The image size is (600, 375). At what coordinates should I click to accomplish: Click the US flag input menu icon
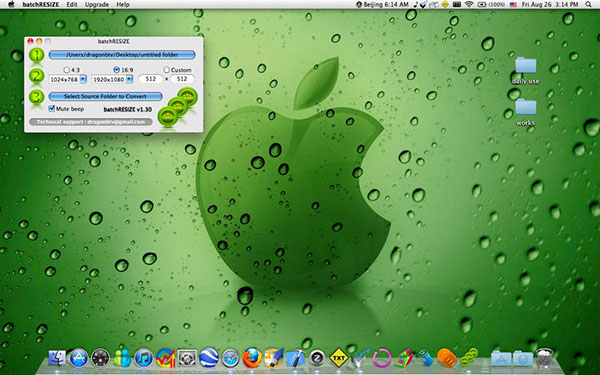pos(513,4)
